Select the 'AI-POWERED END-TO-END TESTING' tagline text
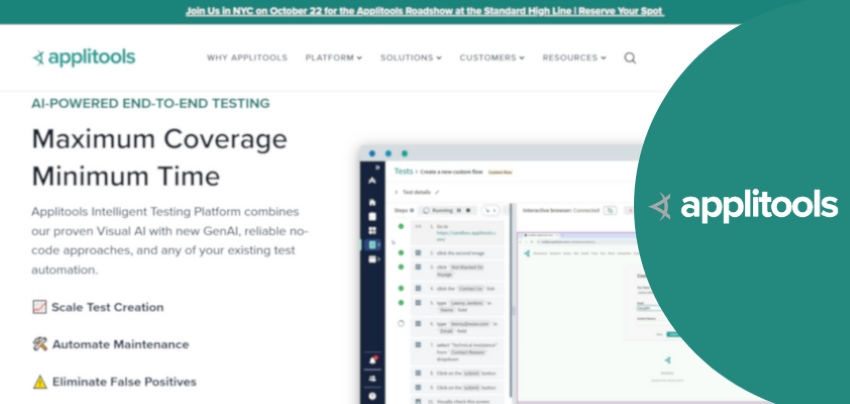 tap(151, 103)
